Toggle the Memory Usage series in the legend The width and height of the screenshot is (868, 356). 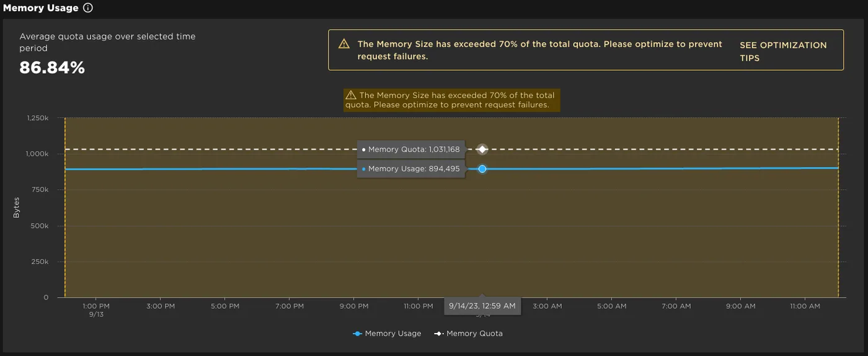coord(387,334)
